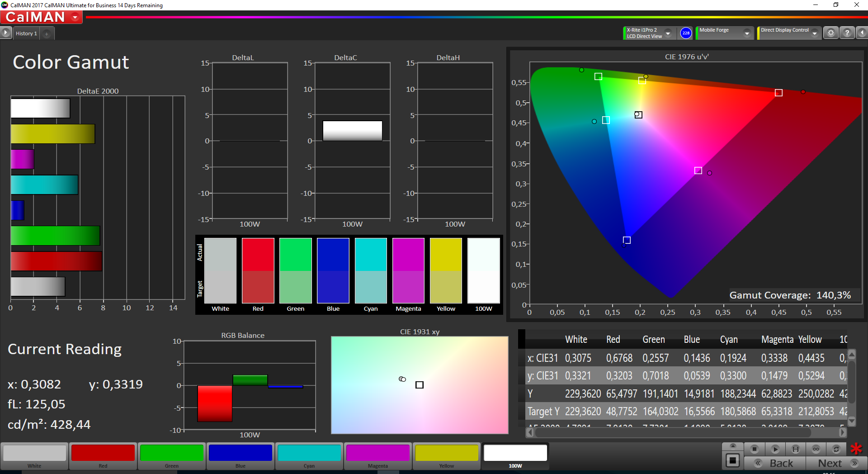The width and height of the screenshot is (868, 474).
Task: Select the Magenta pattern swatch at bottom
Action: 378,456
